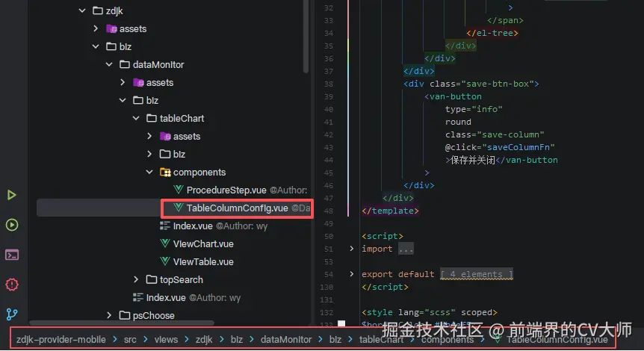Click the Vue icon of ViewTable.vue

pos(165,261)
